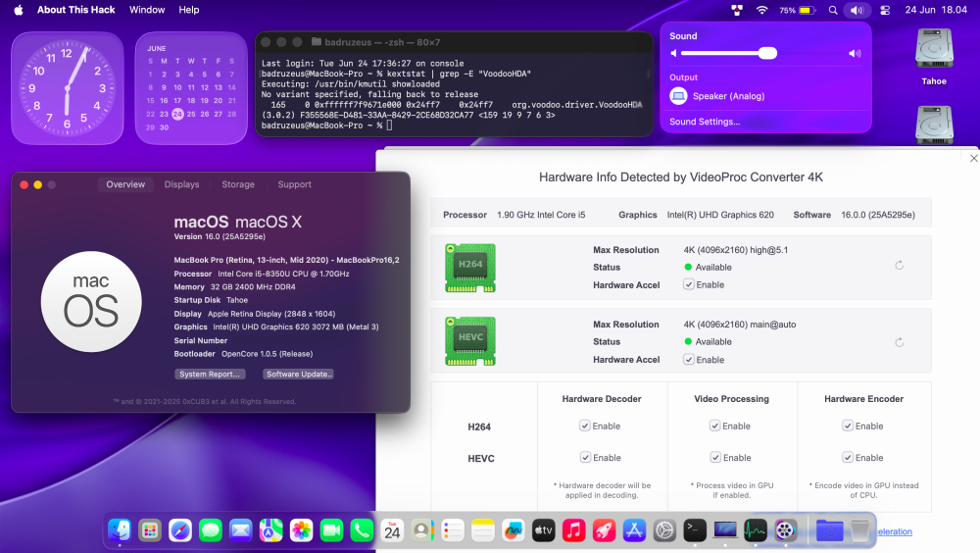
Task: Launch Safari from the dock
Action: [x=180, y=530]
